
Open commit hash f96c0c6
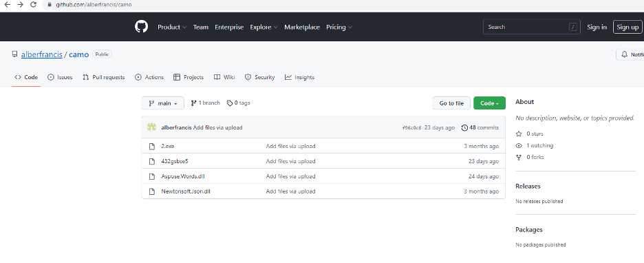tap(412, 128)
